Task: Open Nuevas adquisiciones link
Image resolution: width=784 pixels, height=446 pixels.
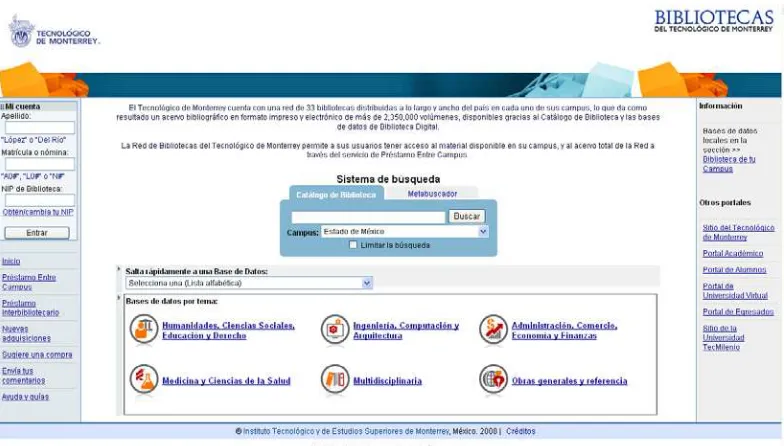Action: (x=26, y=334)
